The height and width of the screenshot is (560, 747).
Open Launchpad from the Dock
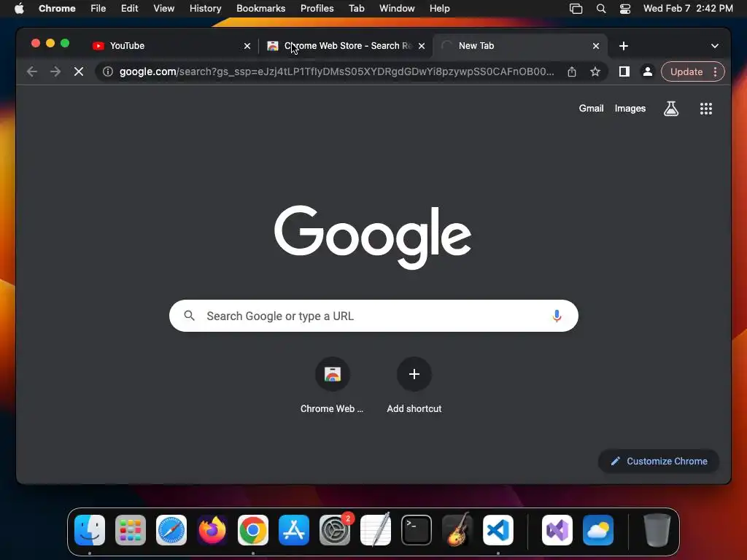[131, 530]
